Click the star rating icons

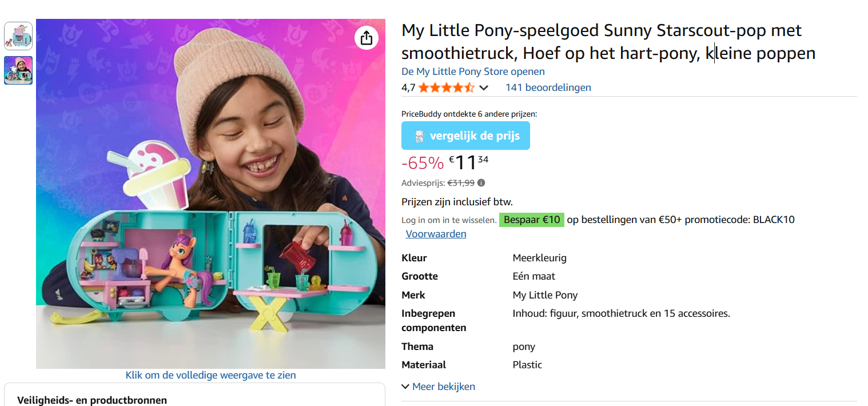pos(446,87)
